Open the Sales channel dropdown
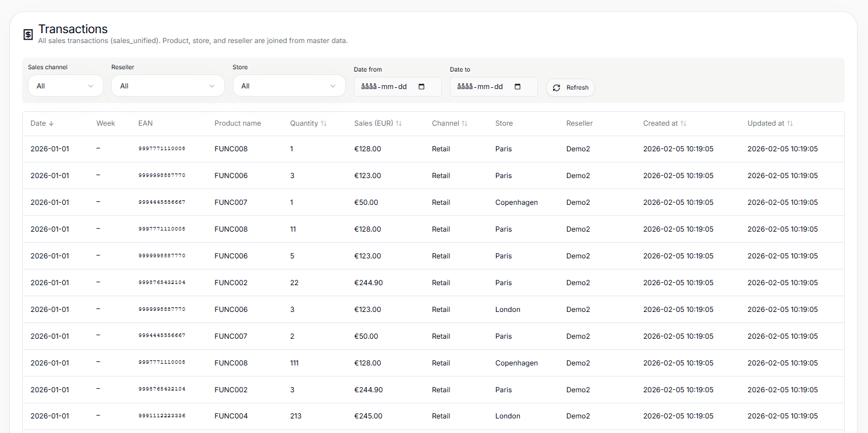Viewport: 868px width, 433px height. point(65,85)
